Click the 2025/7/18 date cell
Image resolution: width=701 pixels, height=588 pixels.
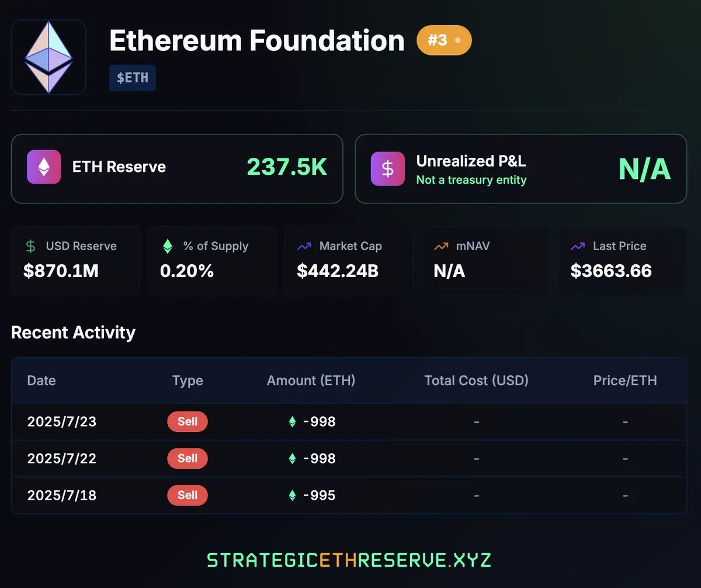click(x=62, y=495)
